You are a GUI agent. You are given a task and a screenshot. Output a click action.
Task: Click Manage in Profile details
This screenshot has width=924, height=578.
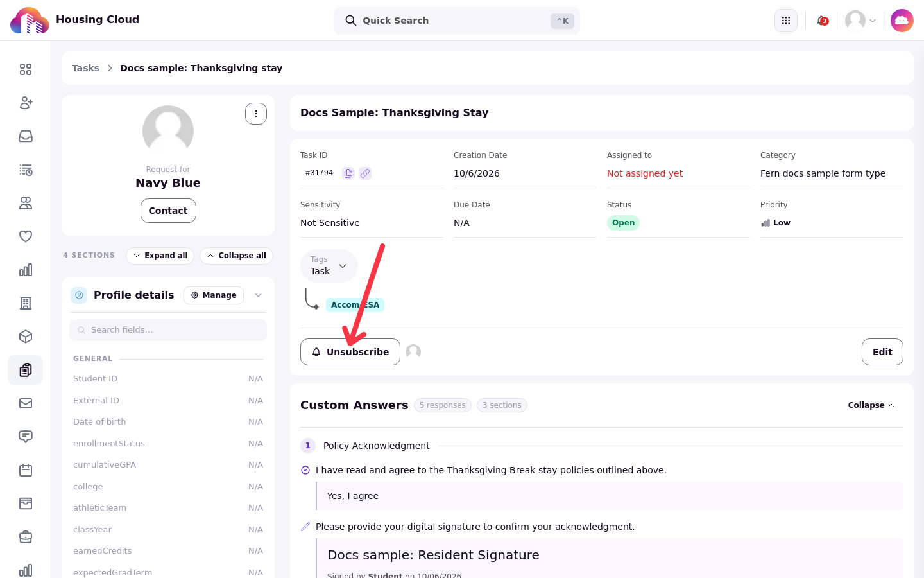pyautogui.click(x=214, y=295)
